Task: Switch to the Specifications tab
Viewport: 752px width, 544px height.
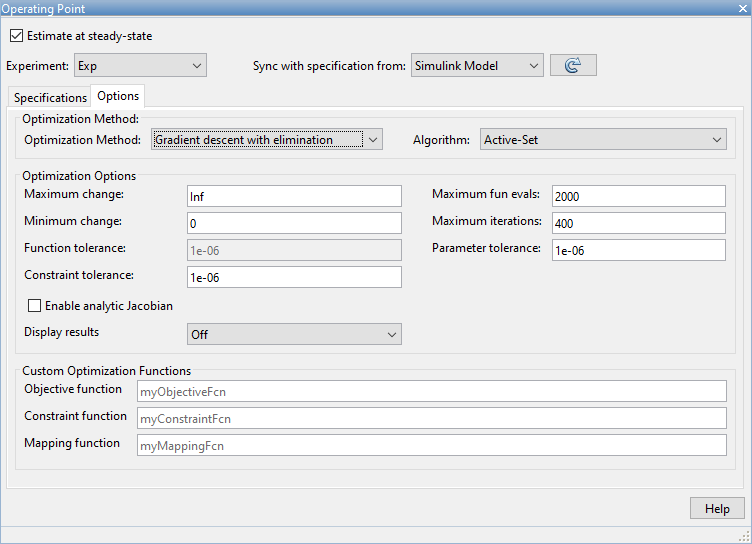Action: (50, 98)
